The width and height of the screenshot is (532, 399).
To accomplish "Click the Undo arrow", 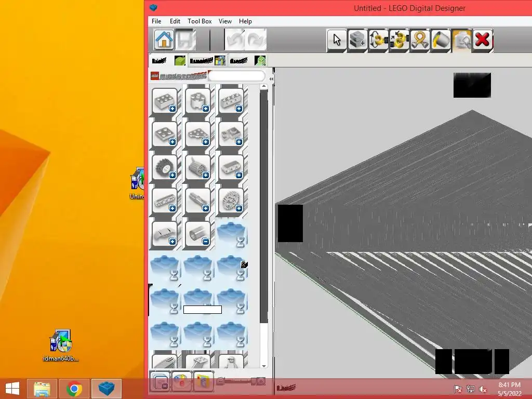I will coord(235,39).
